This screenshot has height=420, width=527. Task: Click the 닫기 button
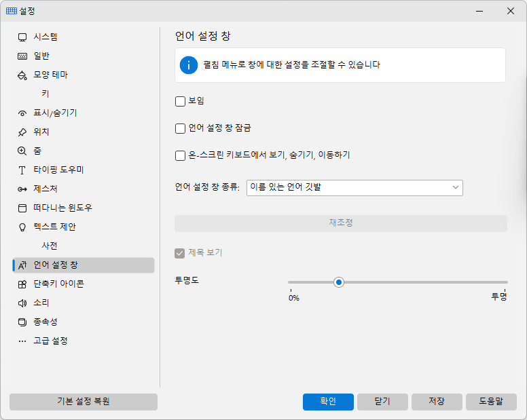(x=382, y=402)
